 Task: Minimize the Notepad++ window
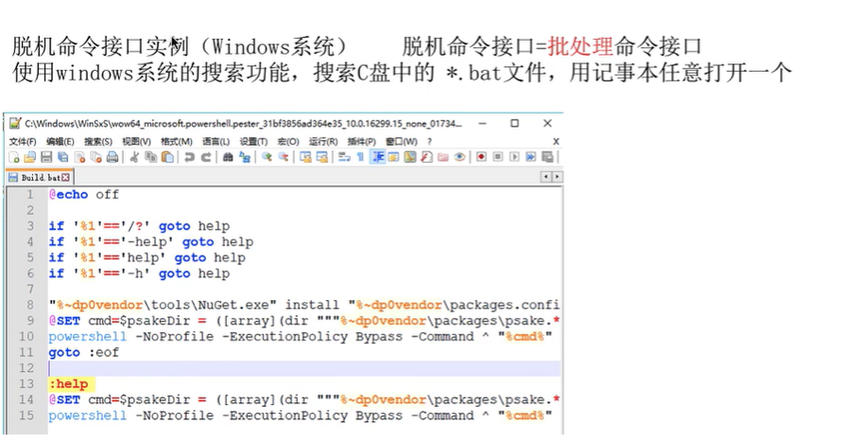pos(483,123)
